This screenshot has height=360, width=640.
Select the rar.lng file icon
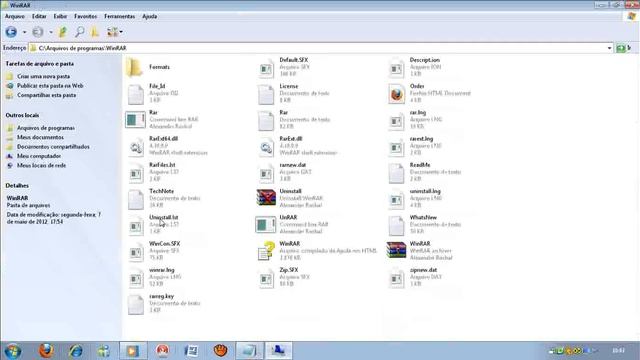click(396, 121)
